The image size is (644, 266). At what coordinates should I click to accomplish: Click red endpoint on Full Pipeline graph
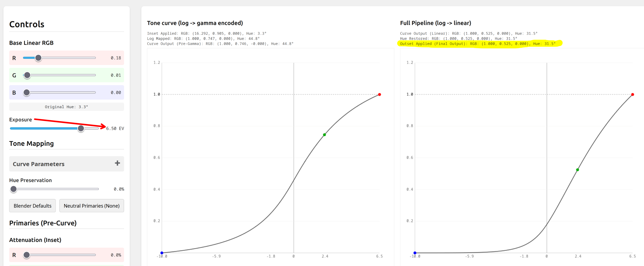pyautogui.click(x=633, y=95)
